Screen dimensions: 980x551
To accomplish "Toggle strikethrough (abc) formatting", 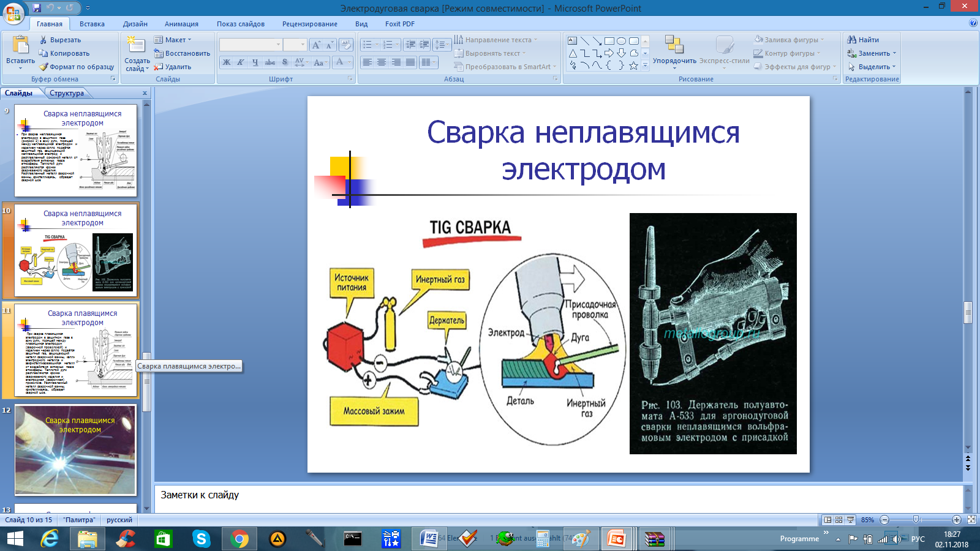I will [x=270, y=62].
